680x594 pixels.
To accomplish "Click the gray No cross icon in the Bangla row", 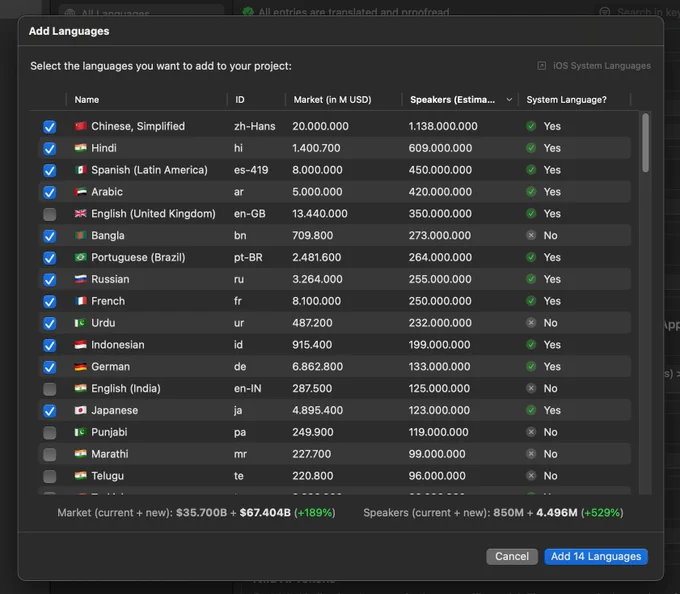I will click(531, 235).
